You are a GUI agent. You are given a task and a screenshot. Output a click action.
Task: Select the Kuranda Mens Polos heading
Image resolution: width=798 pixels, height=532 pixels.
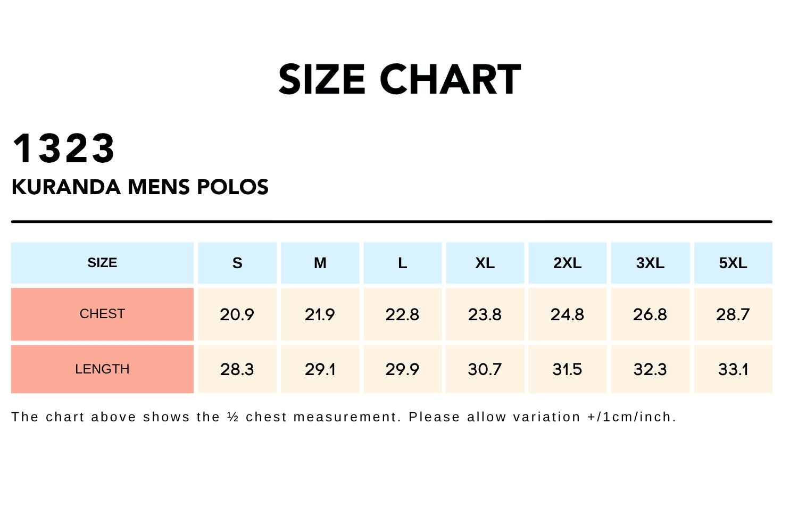pyautogui.click(x=140, y=187)
